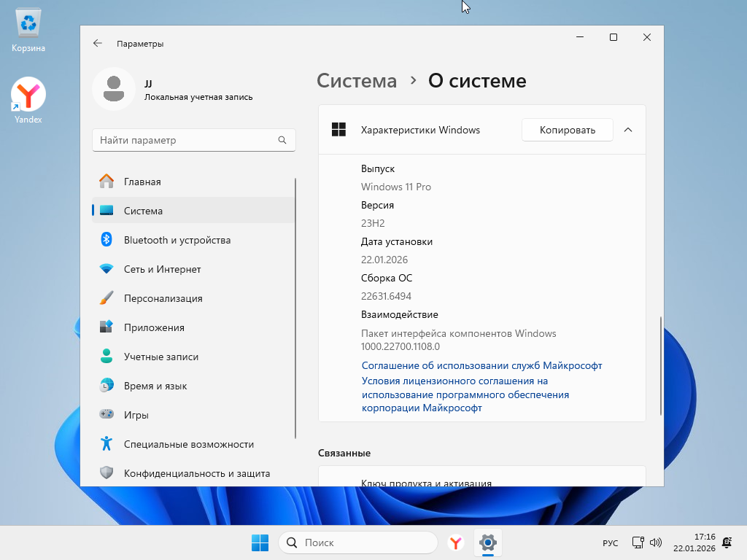Viewport: 747px width, 560px height.
Task: Click the content pane vertical scrollbar
Action: tap(660, 365)
